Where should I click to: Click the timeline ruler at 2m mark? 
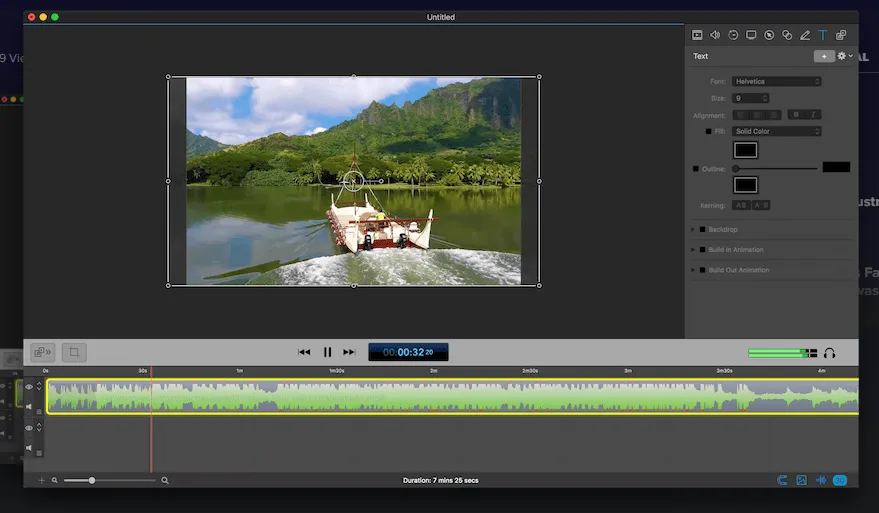(433, 371)
